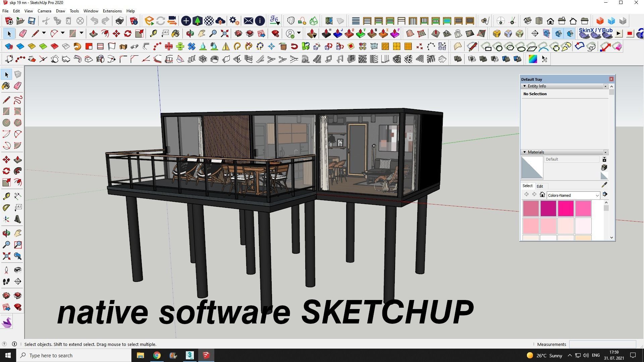Activate Follow Me tool in left toolbar

point(18,171)
